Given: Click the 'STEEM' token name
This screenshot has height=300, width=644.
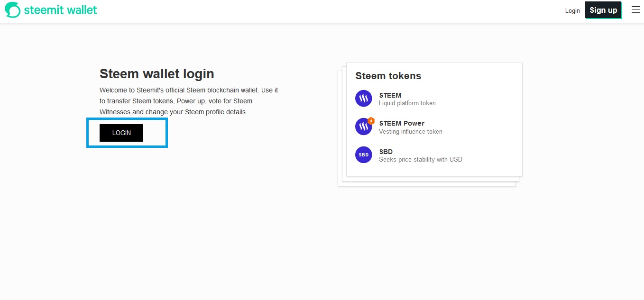Looking at the screenshot, I should 390,95.
